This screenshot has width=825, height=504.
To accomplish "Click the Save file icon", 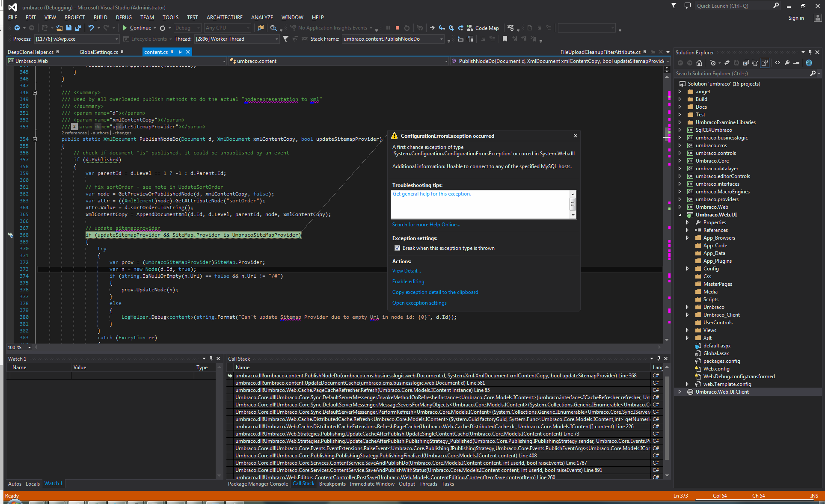I will 68,28.
